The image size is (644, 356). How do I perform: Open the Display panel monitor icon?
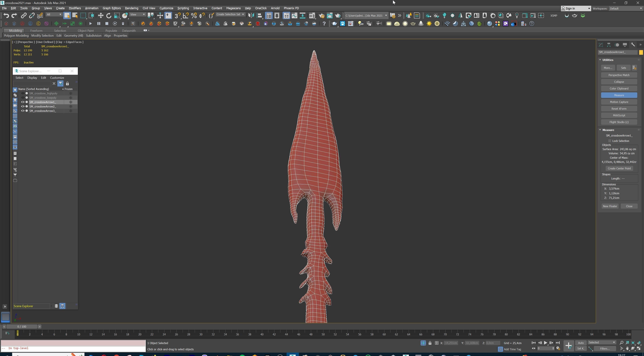[x=625, y=45]
